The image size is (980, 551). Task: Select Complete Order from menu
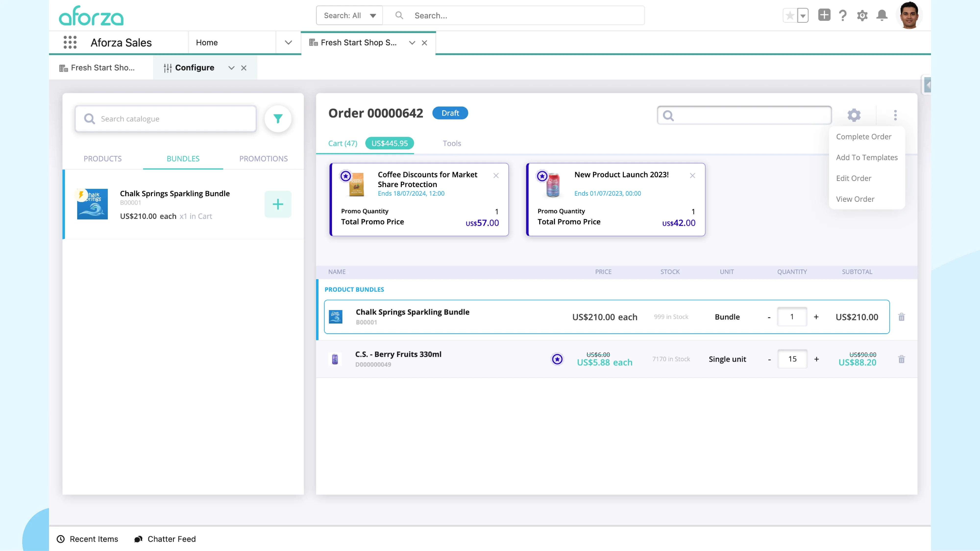864,136
